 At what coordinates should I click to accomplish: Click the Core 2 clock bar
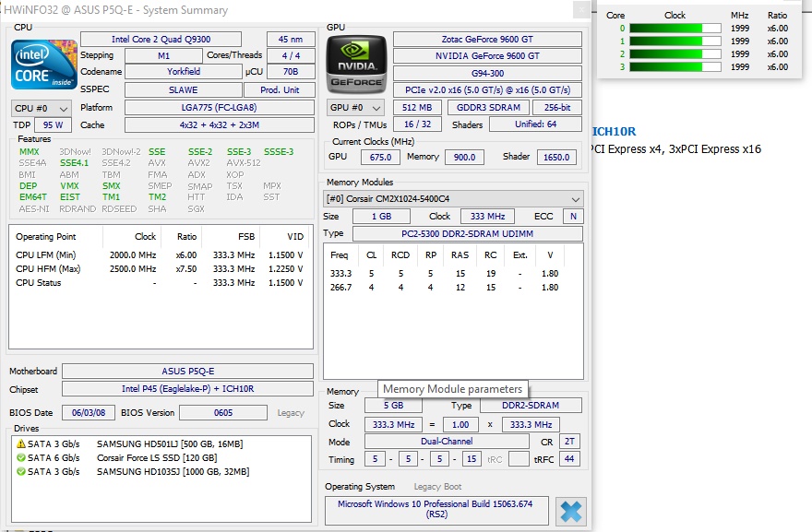(x=675, y=53)
